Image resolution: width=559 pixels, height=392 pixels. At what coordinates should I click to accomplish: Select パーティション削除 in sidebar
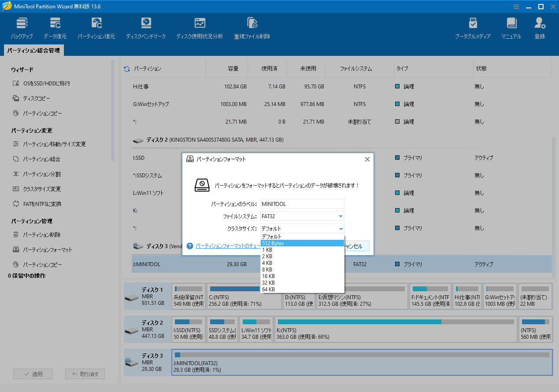[37, 235]
